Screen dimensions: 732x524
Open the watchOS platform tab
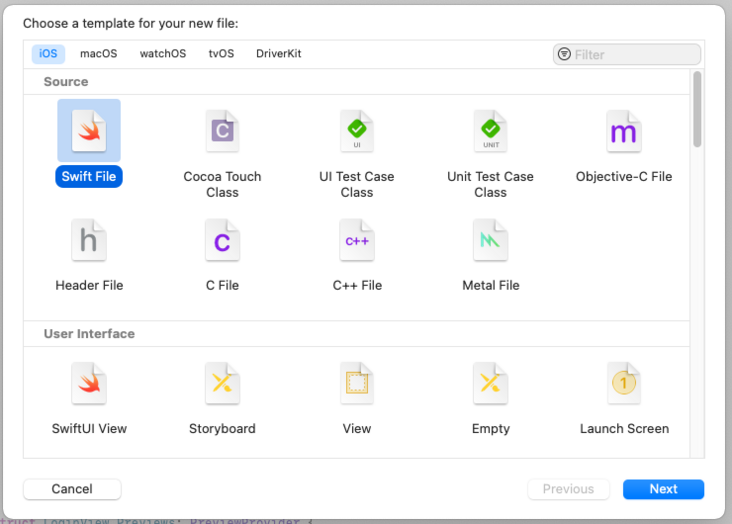163,54
